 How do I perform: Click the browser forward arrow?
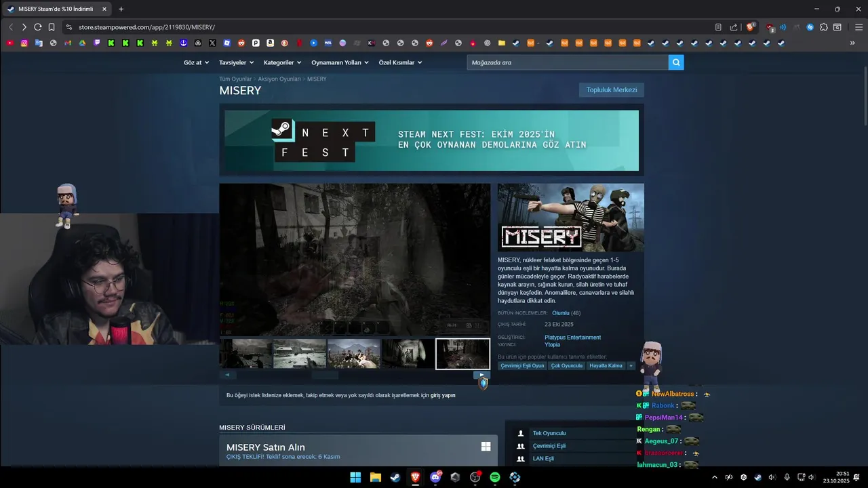(24, 27)
